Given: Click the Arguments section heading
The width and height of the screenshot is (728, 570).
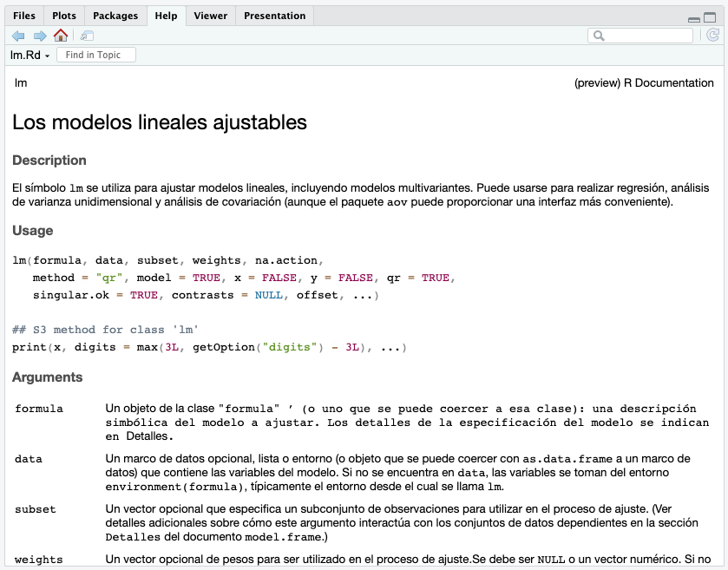Looking at the screenshot, I should (x=47, y=377).
